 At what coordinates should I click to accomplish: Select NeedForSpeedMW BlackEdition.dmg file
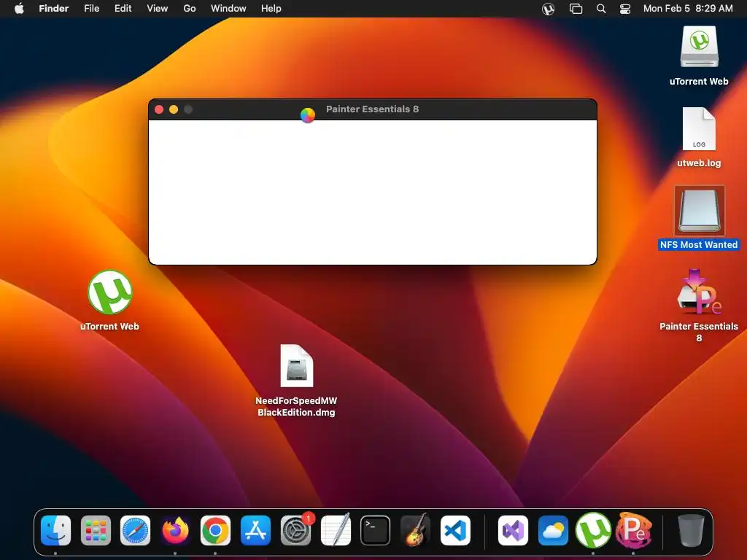pyautogui.click(x=296, y=366)
